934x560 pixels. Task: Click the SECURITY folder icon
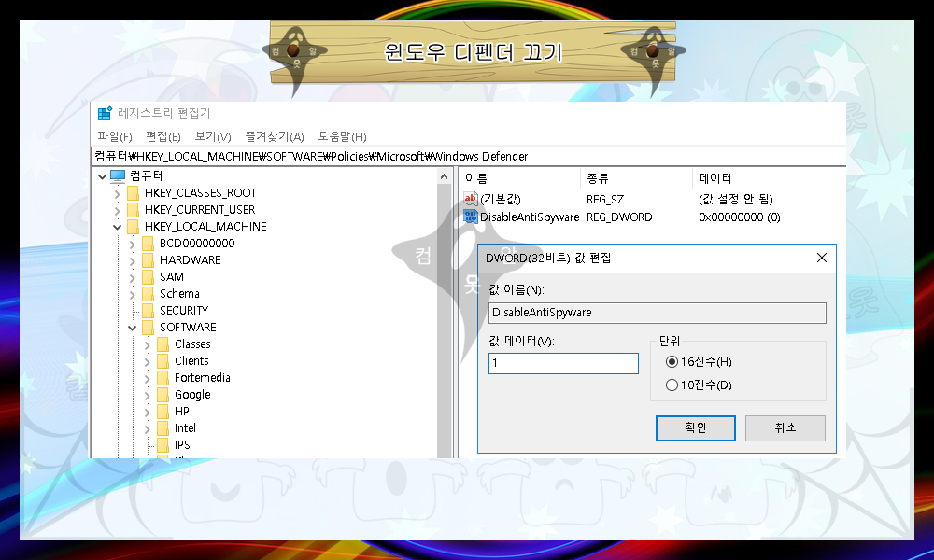point(149,311)
